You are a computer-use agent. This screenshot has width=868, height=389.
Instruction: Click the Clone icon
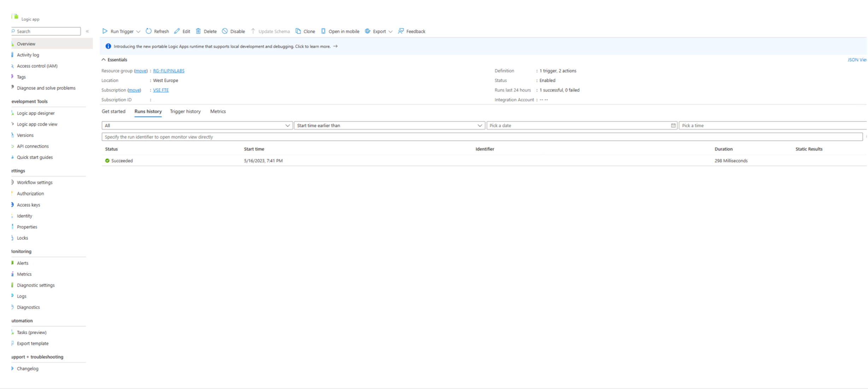pos(298,31)
